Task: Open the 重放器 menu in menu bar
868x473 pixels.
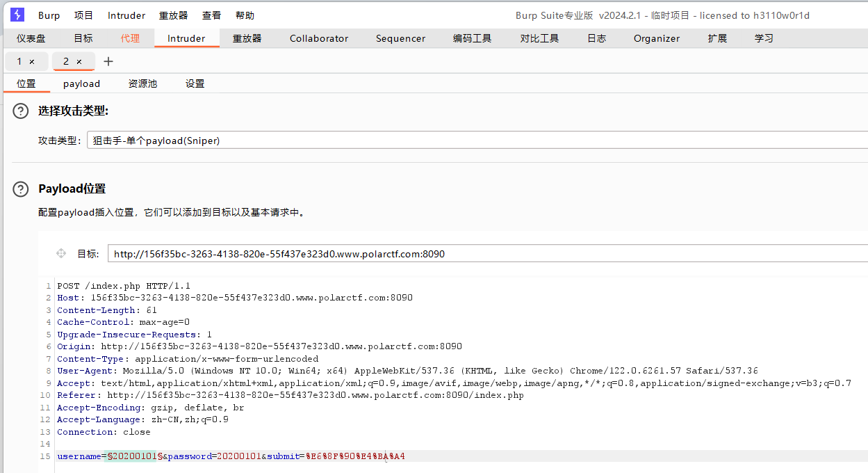Action: pyautogui.click(x=173, y=15)
